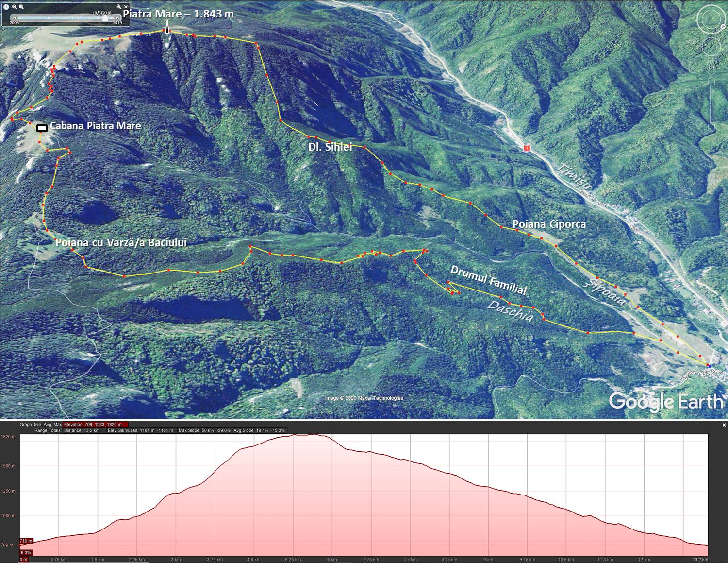The height and width of the screenshot is (563, 728).
Task: Close the historical imagery time slider
Action: (x=126, y=7)
